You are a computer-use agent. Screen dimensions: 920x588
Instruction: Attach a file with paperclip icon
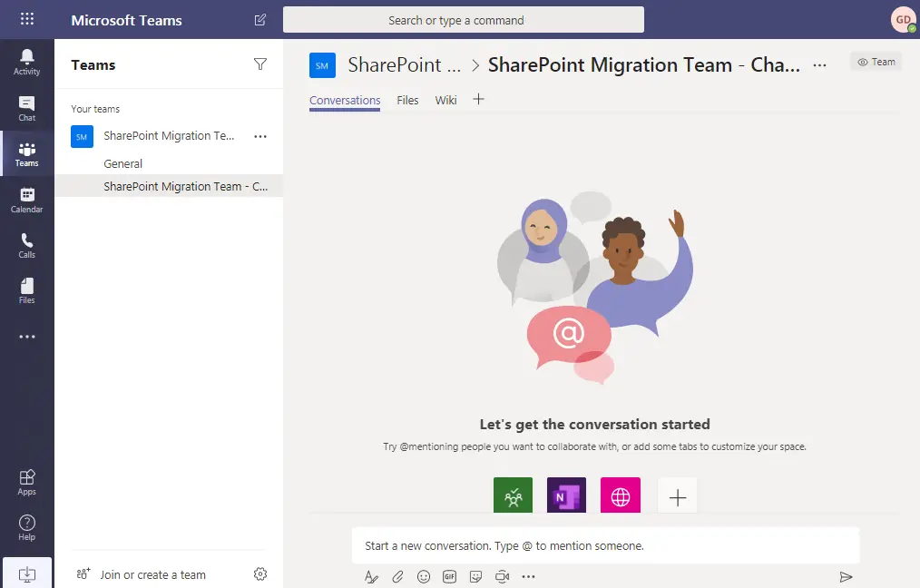click(397, 577)
